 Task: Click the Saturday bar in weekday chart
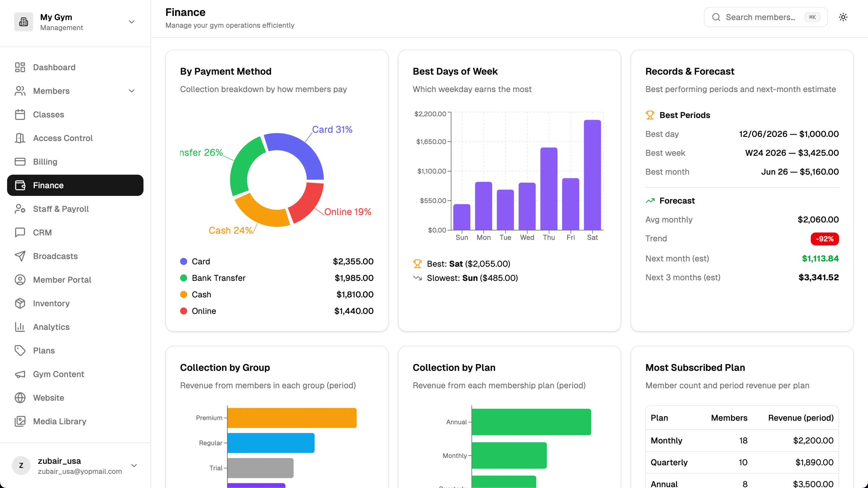click(592, 175)
